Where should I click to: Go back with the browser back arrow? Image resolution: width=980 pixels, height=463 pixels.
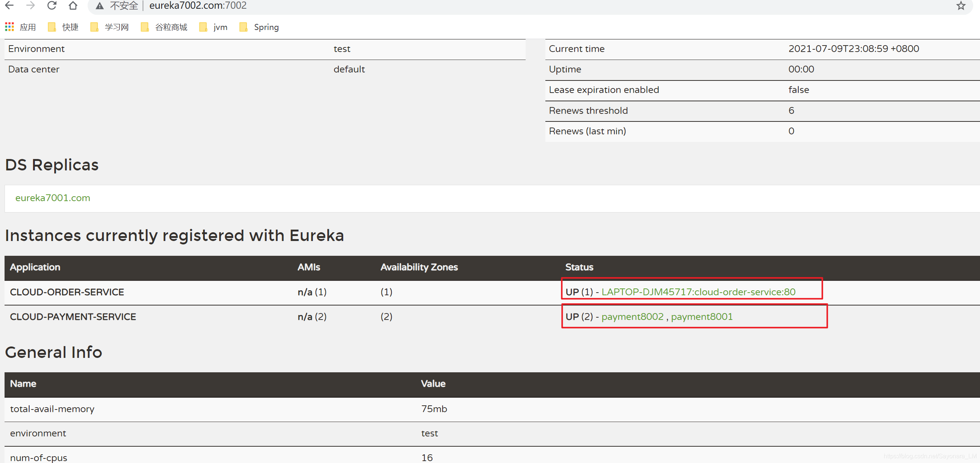[9, 5]
